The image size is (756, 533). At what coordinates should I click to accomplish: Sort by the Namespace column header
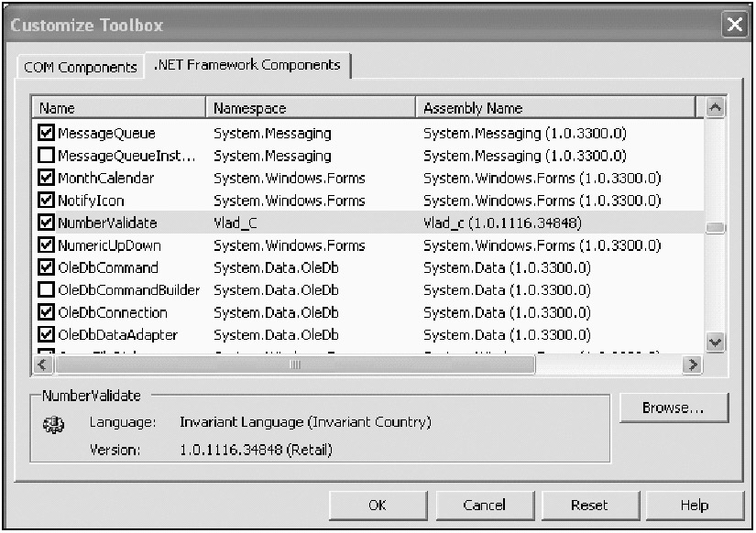[x=311, y=108]
